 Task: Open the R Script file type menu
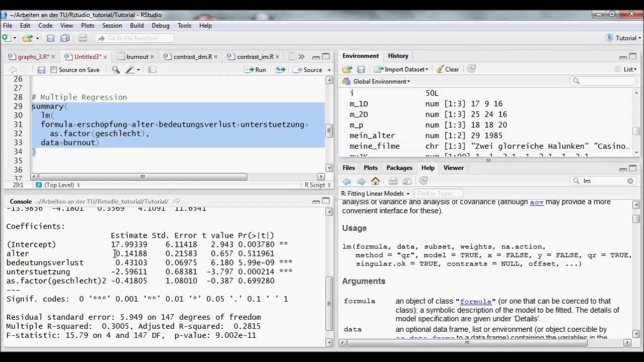click(318, 185)
